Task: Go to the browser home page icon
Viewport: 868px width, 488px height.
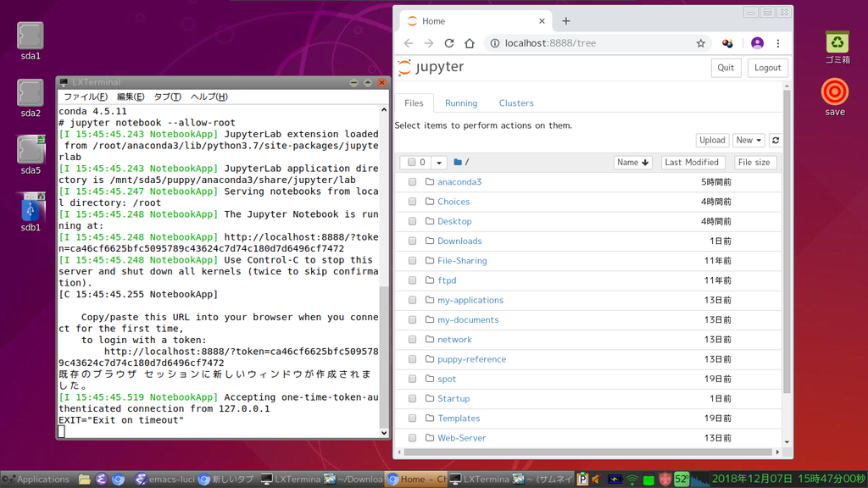Action: [x=470, y=43]
